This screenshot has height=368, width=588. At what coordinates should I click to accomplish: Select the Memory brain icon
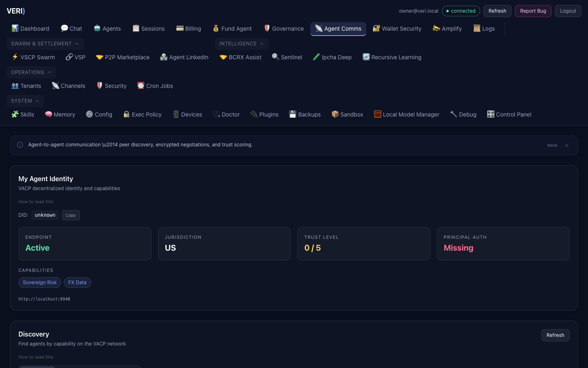coord(49,114)
